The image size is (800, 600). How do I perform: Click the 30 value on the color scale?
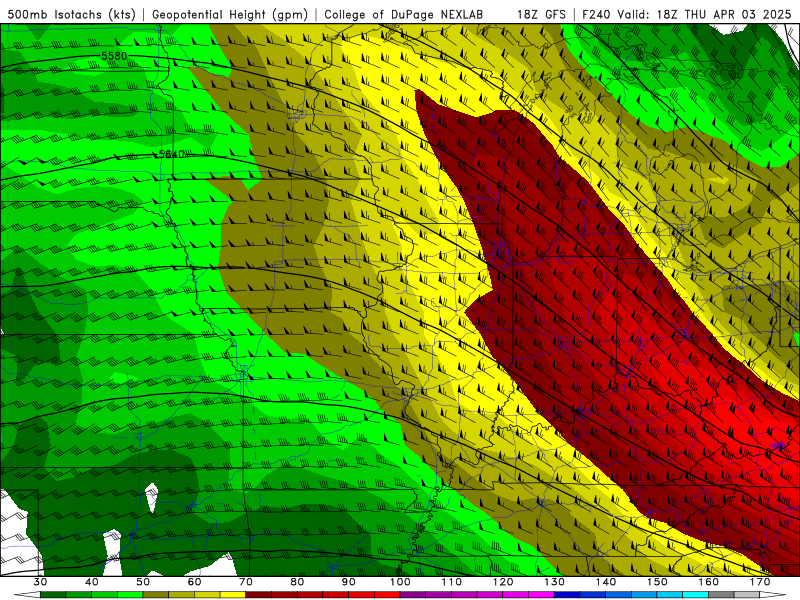[40, 582]
